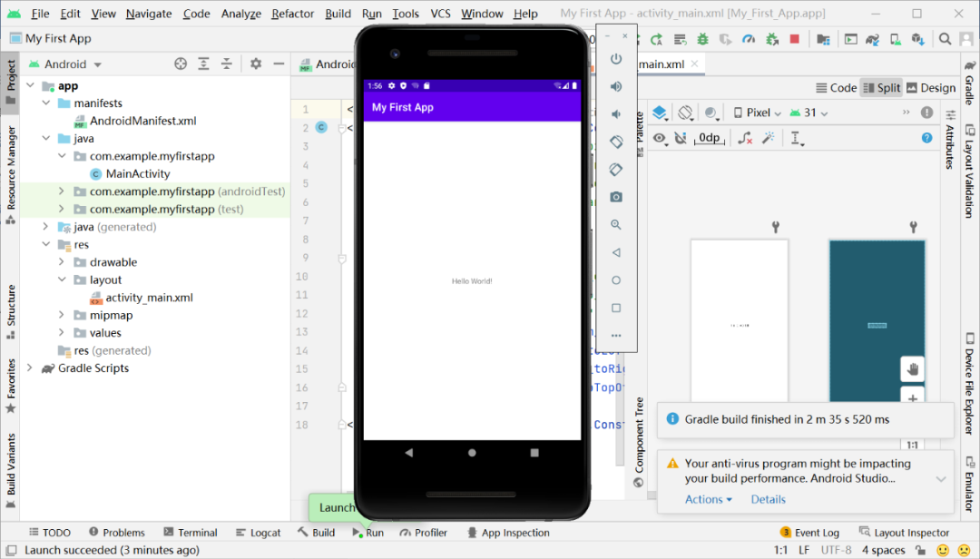Image resolution: width=980 pixels, height=559 pixels.
Task: Click Expand All in Project panel
Action: coord(204,64)
